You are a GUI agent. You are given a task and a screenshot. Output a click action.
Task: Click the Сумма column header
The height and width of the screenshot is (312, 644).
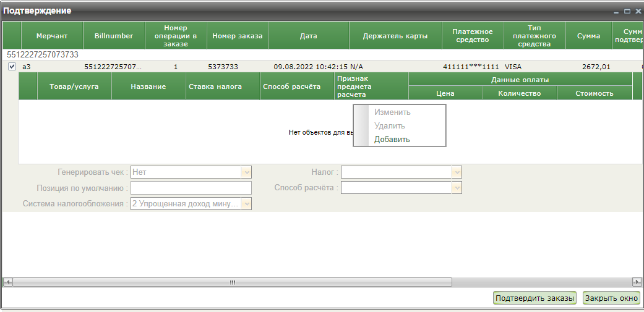(588, 36)
